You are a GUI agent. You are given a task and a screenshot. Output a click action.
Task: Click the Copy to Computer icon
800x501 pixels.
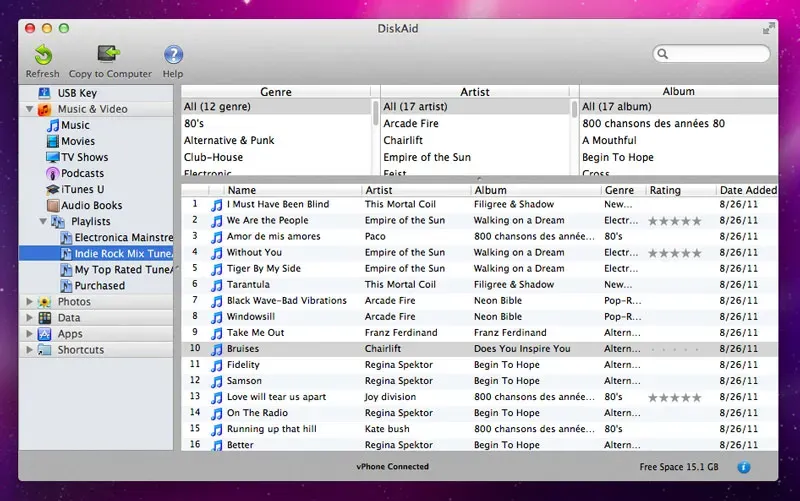tap(109, 54)
